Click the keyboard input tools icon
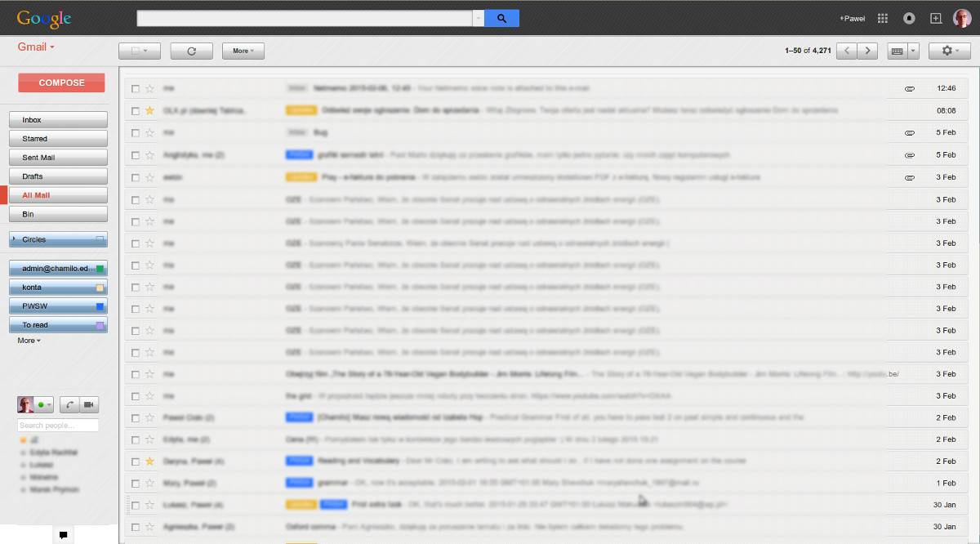 point(898,51)
